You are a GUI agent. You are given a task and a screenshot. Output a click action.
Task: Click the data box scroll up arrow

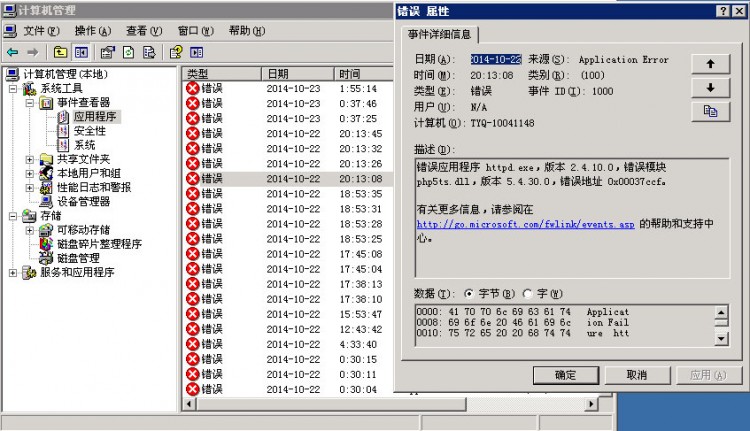[721, 312]
